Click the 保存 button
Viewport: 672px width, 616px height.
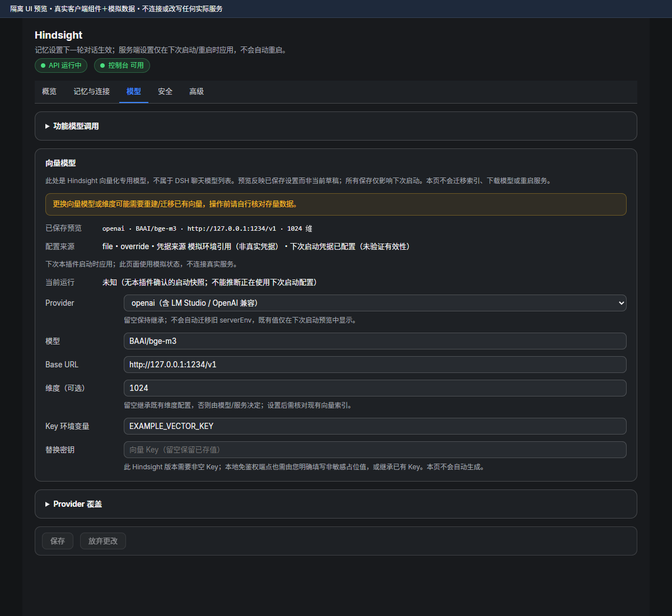[58, 541]
